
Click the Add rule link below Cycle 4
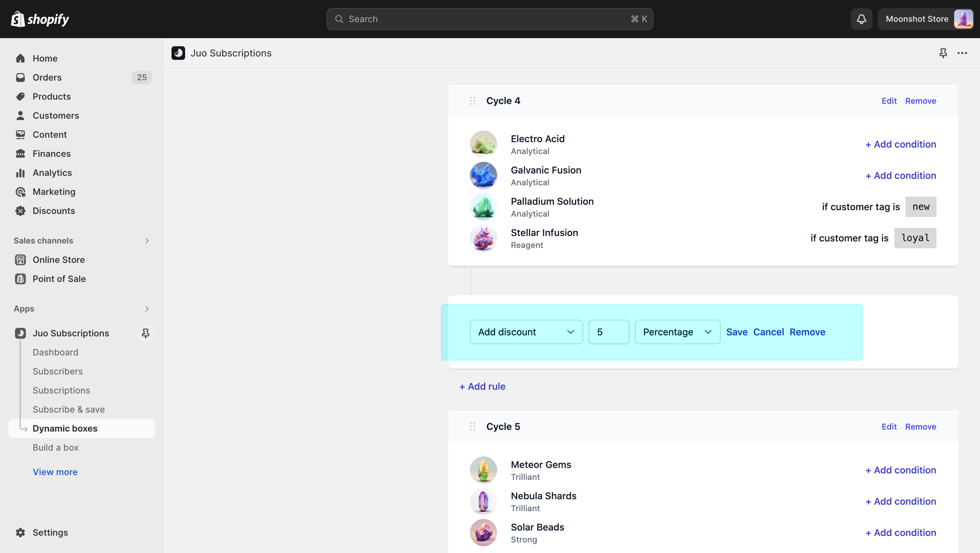(x=483, y=385)
